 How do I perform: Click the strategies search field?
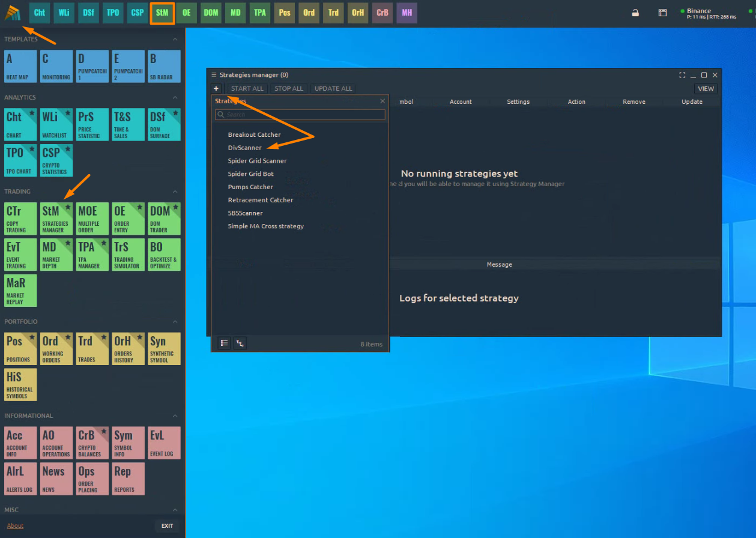point(300,115)
